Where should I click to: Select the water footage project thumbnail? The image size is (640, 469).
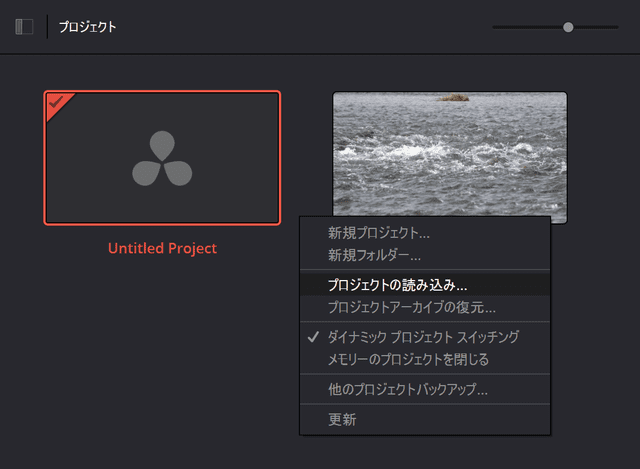pos(450,154)
